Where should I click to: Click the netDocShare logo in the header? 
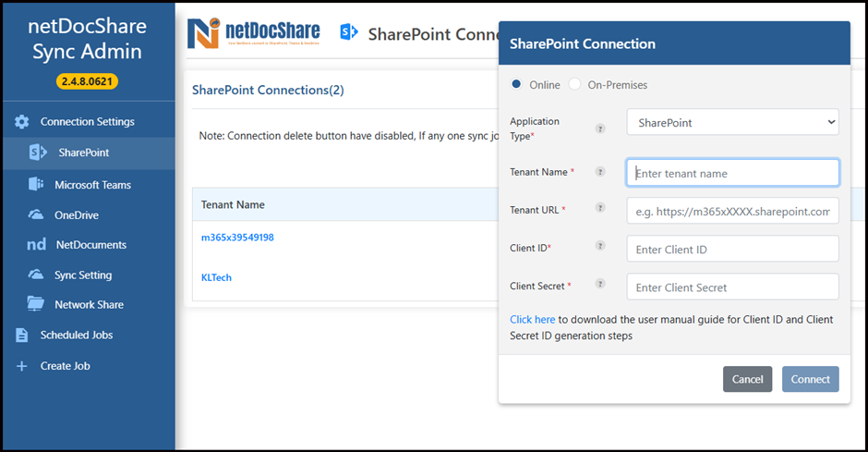(x=254, y=33)
